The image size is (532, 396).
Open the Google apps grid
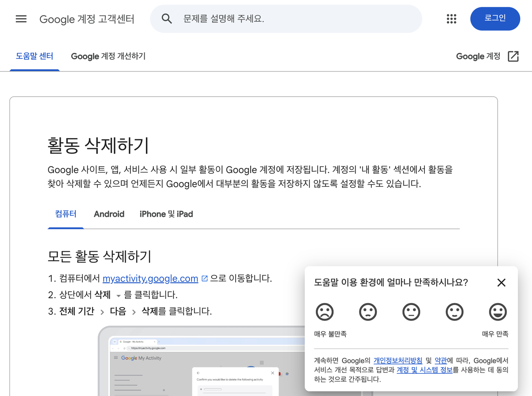[x=451, y=19]
